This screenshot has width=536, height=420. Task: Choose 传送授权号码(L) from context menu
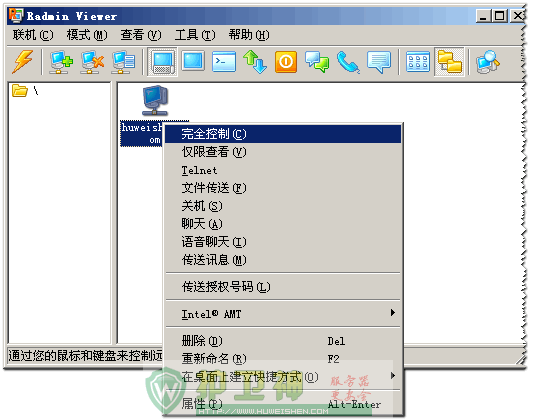pos(283,287)
